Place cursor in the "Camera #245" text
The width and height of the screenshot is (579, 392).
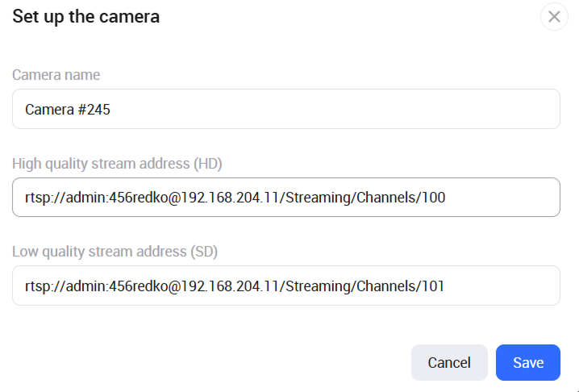click(68, 110)
